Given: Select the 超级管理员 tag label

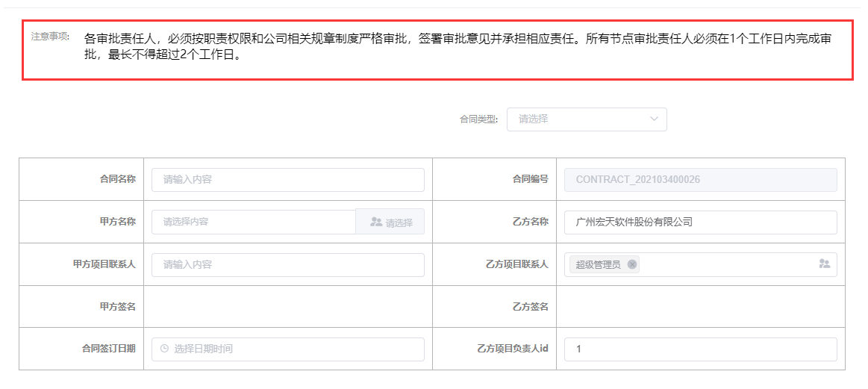Looking at the screenshot, I should (598, 264).
